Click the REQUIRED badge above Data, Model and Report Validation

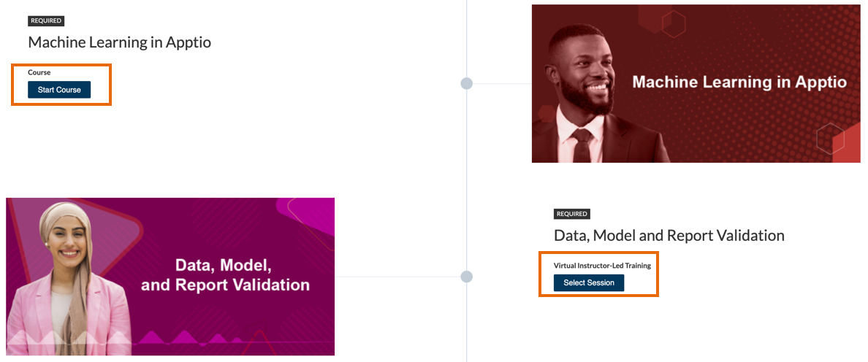(571, 214)
